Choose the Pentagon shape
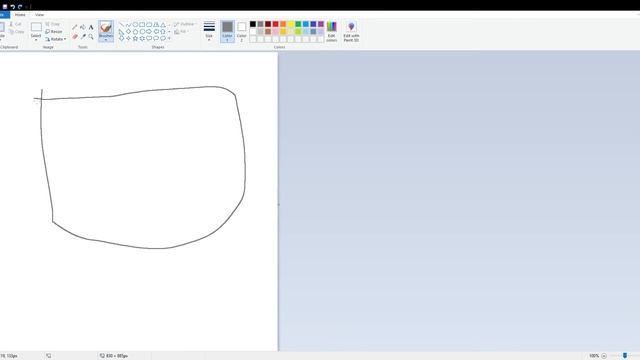This screenshot has height=360, width=640. [x=135, y=31]
